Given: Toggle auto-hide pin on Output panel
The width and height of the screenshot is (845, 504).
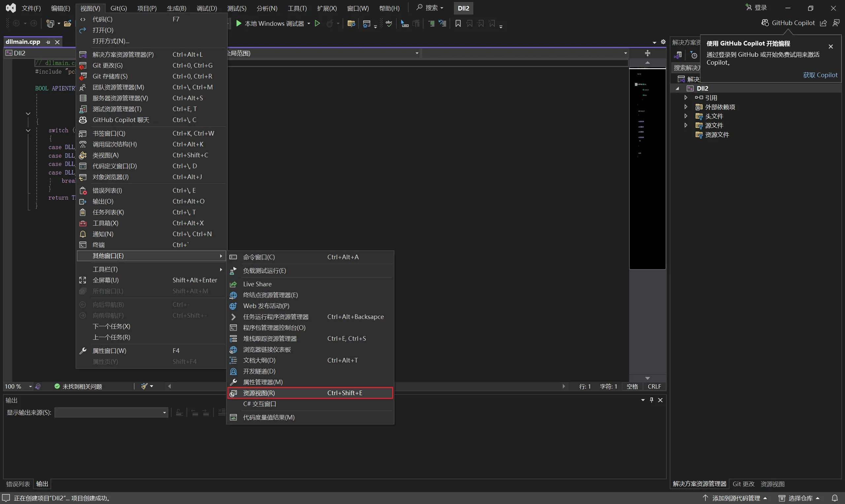Looking at the screenshot, I should [651, 400].
